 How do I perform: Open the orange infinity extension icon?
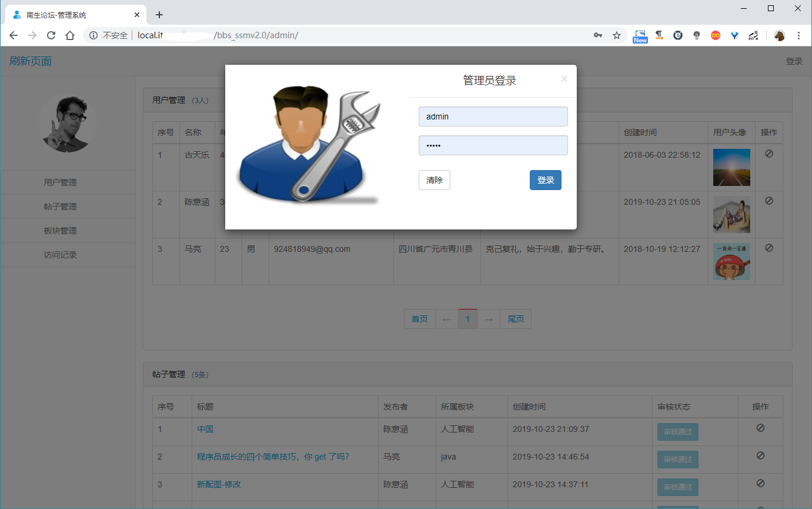click(716, 35)
